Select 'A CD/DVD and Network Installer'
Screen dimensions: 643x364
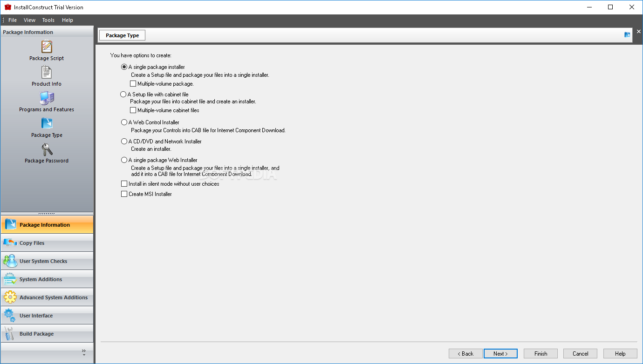coord(124,142)
